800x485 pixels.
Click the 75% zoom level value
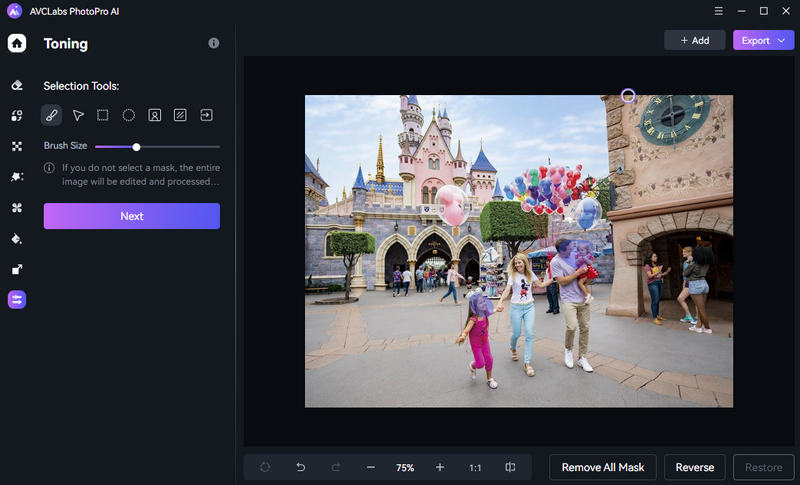click(x=405, y=468)
